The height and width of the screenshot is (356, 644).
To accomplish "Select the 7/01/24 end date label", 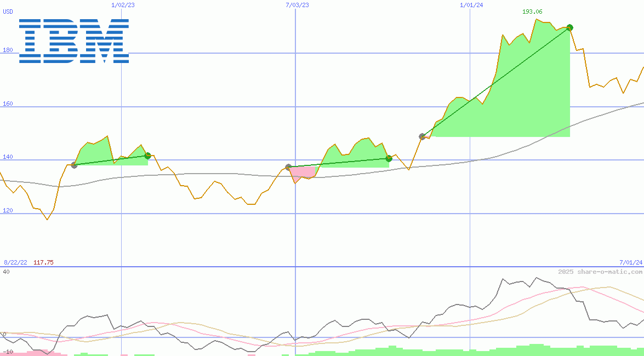I will pos(631,262).
